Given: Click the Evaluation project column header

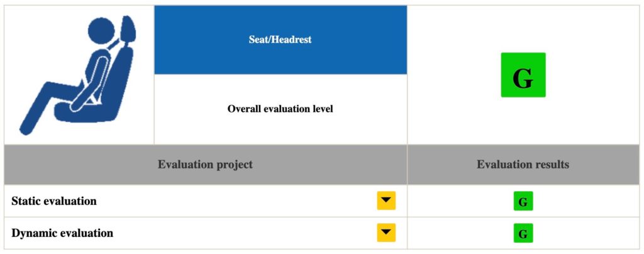Looking at the screenshot, I should point(205,165).
